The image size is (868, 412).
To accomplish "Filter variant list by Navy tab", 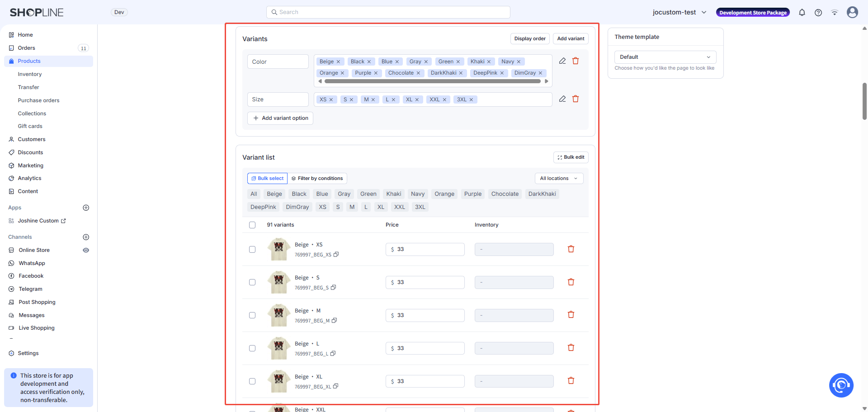I will pyautogui.click(x=417, y=194).
